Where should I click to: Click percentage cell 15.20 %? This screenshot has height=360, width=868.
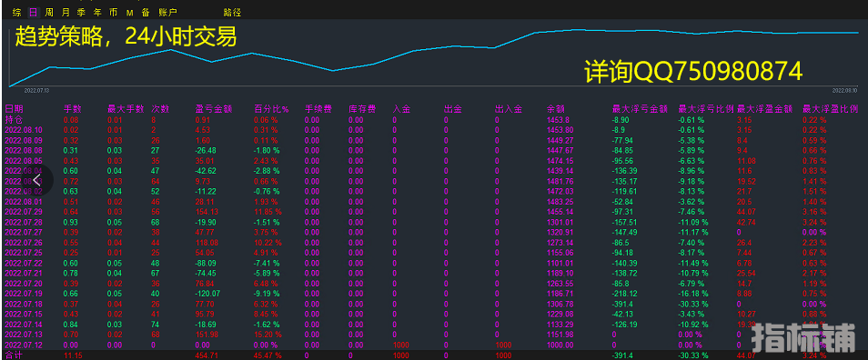267,335
